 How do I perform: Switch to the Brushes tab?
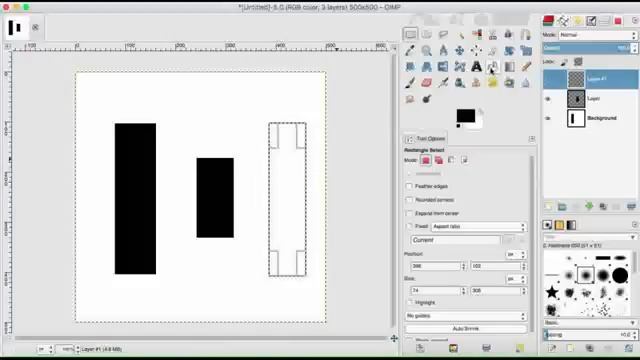(547, 225)
